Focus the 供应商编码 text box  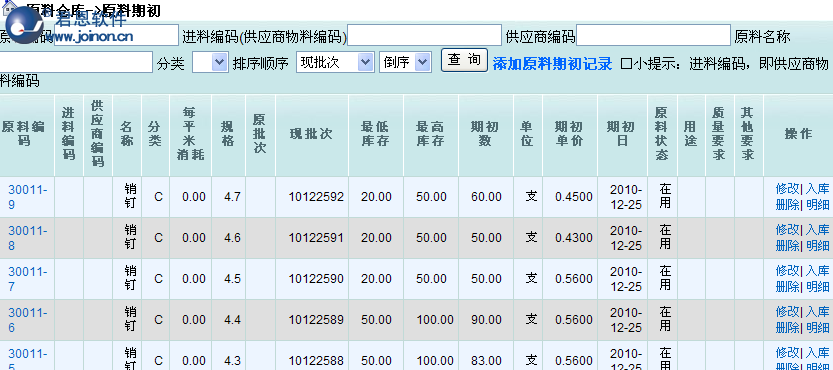pyautogui.click(x=653, y=36)
